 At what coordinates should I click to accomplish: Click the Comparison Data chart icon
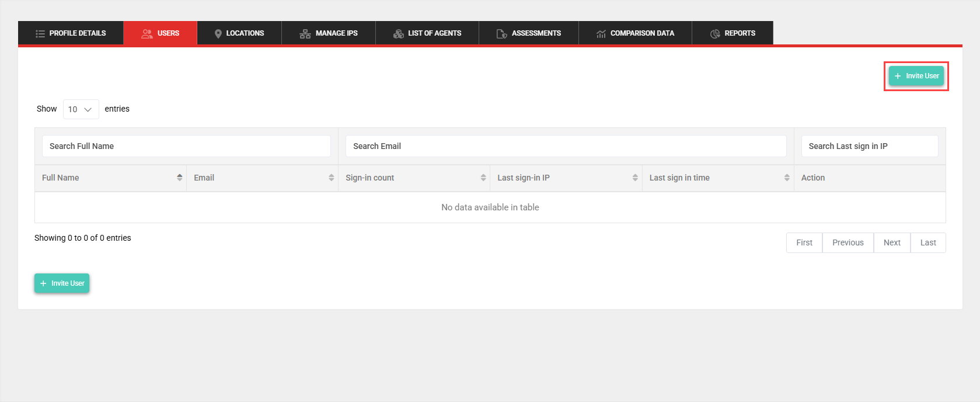(601, 33)
